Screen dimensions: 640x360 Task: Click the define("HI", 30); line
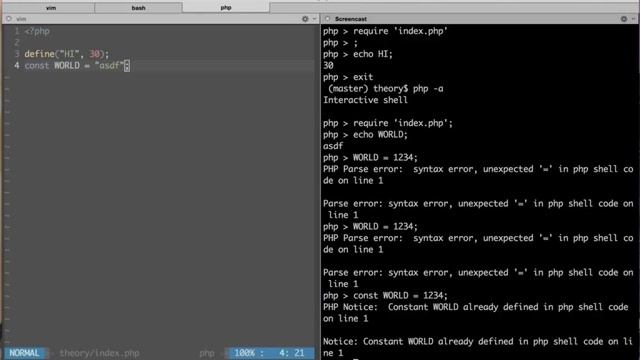[x=67, y=54]
